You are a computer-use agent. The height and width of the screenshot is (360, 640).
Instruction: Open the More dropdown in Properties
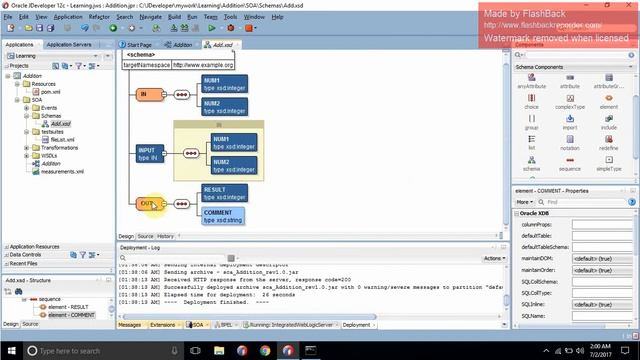[524, 202]
